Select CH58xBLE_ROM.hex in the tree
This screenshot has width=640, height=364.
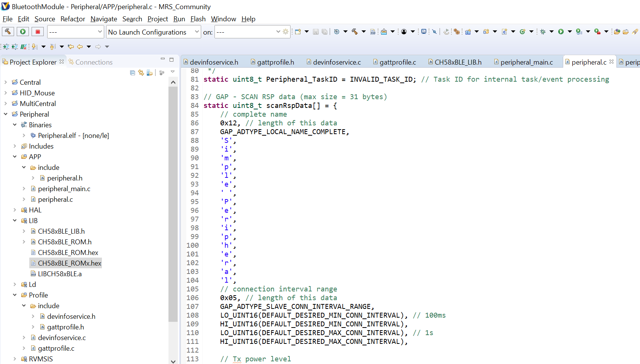[68, 252]
